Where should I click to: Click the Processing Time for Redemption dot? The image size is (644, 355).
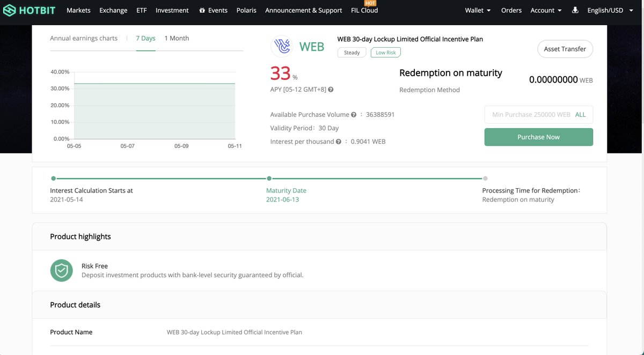(485, 179)
